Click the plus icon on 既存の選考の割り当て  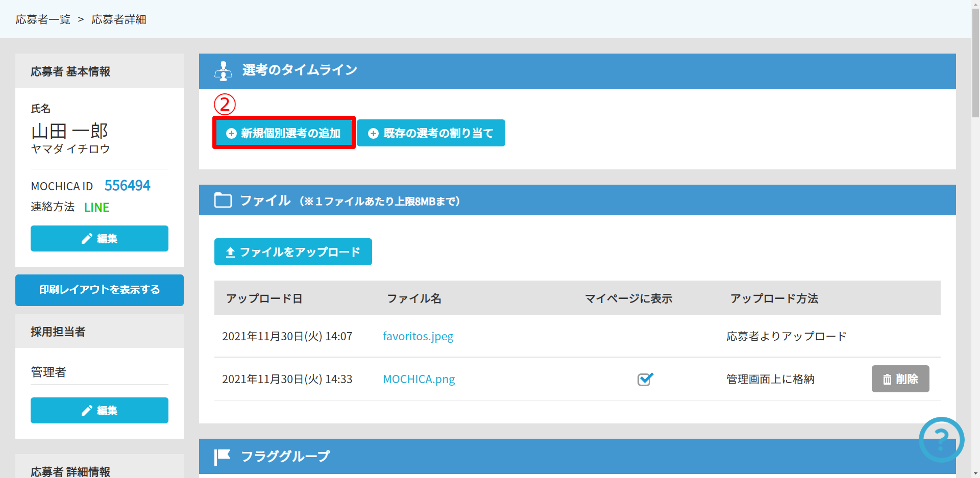pyautogui.click(x=373, y=134)
